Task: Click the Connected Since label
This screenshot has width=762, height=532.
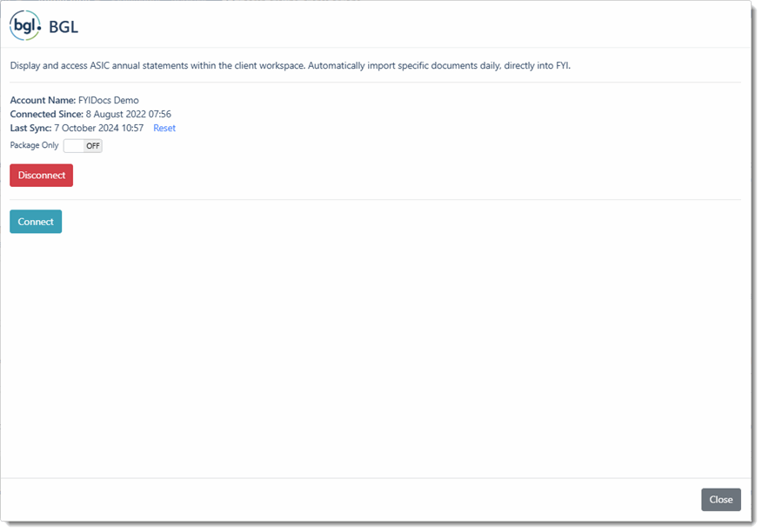Action: click(46, 115)
